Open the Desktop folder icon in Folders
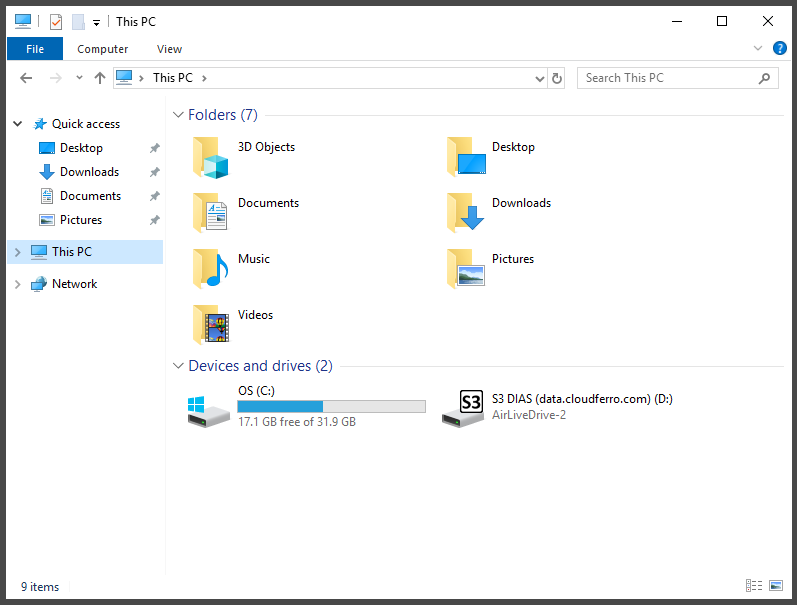The height and width of the screenshot is (605, 797). pyautogui.click(x=466, y=157)
